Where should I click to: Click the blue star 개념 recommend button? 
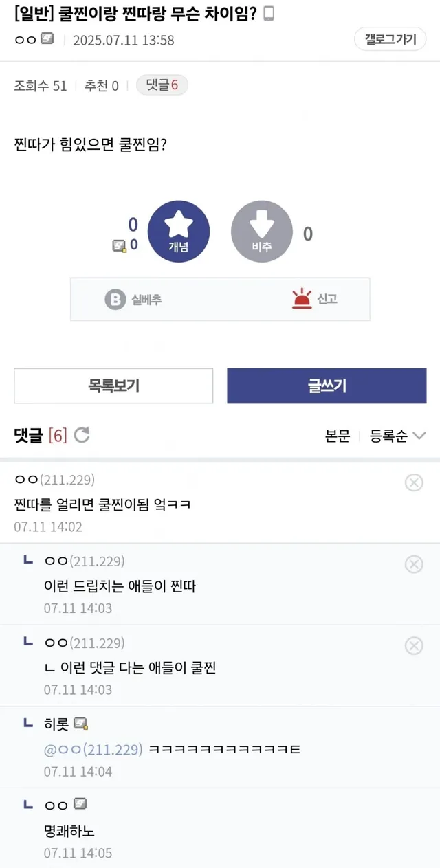179,231
